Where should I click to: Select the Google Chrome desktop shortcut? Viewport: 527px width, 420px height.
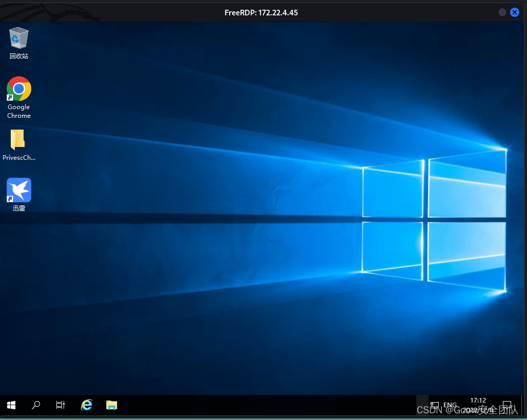click(x=19, y=97)
